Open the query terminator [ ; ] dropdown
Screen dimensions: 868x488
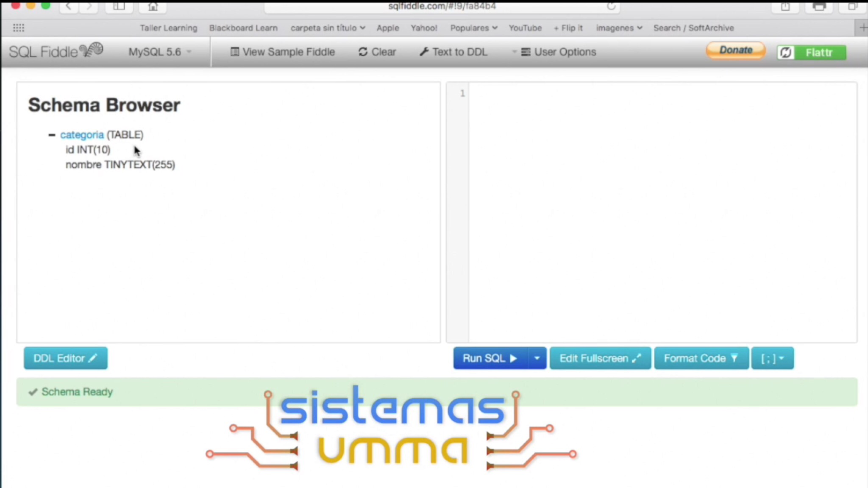coord(772,358)
